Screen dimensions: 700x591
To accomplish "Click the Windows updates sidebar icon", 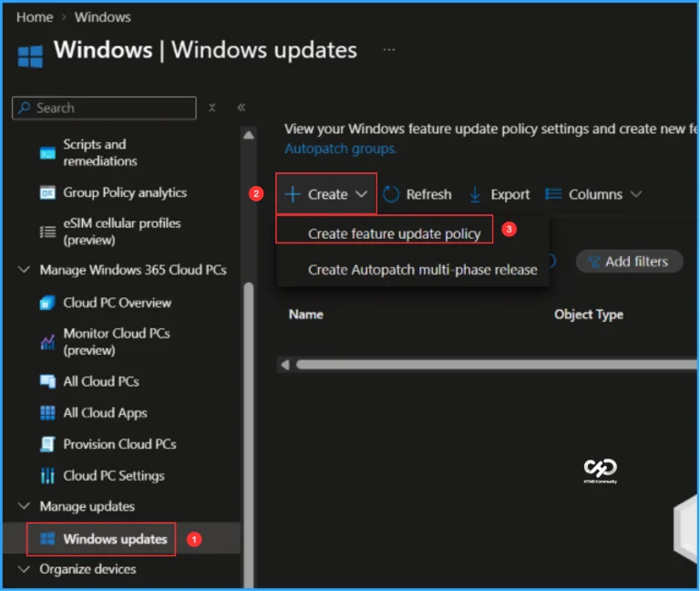I will point(47,539).
